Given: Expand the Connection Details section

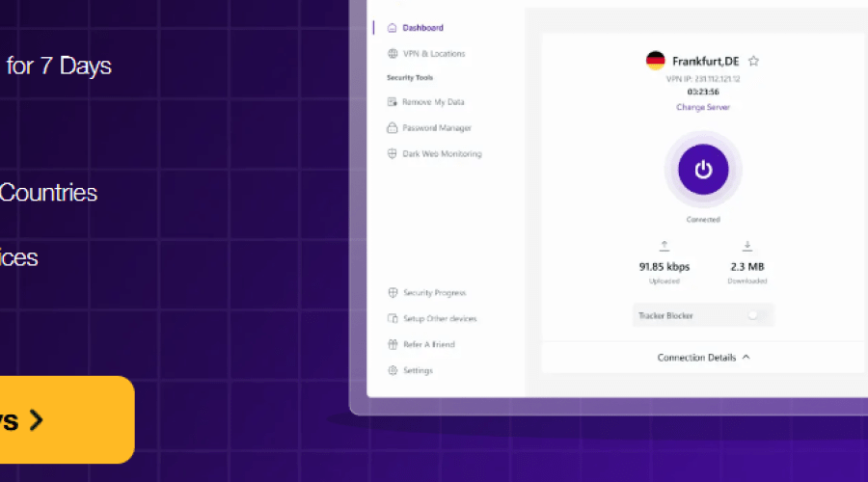Looking at the screenshot, I should pos(703,358).
